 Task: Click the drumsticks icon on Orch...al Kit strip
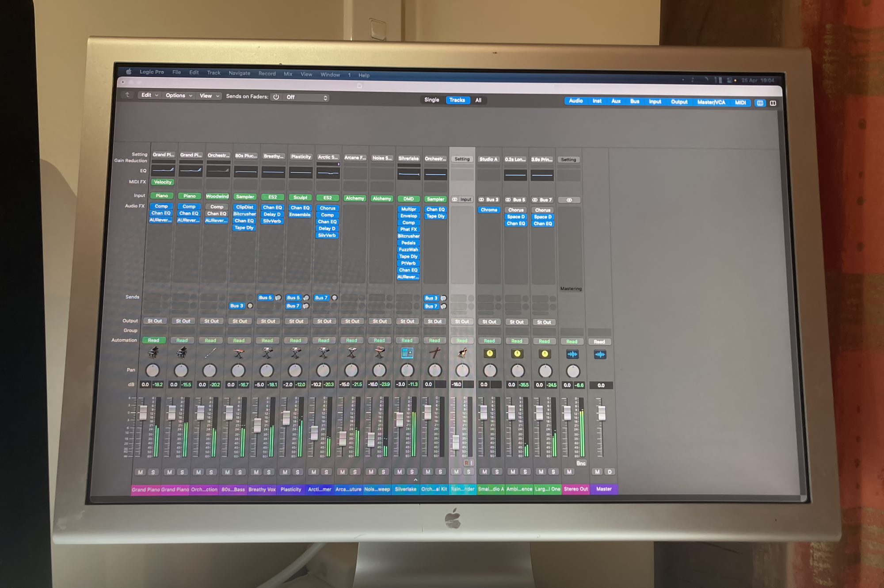(435, 353)
